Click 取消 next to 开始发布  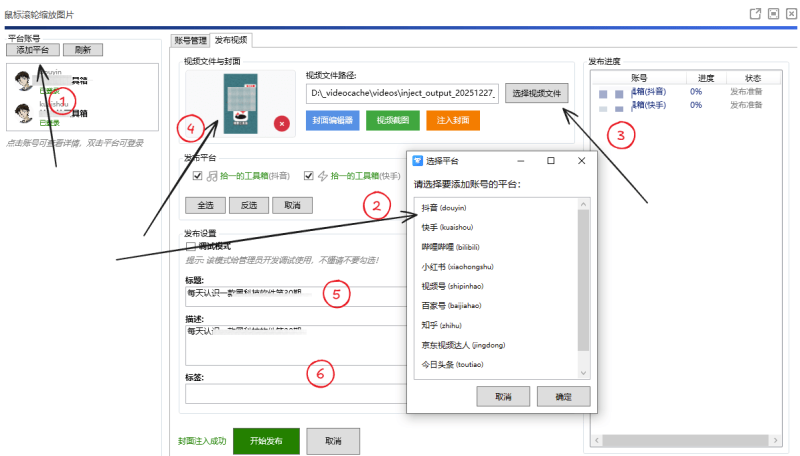pyautogui.click(x=333, y=441)
